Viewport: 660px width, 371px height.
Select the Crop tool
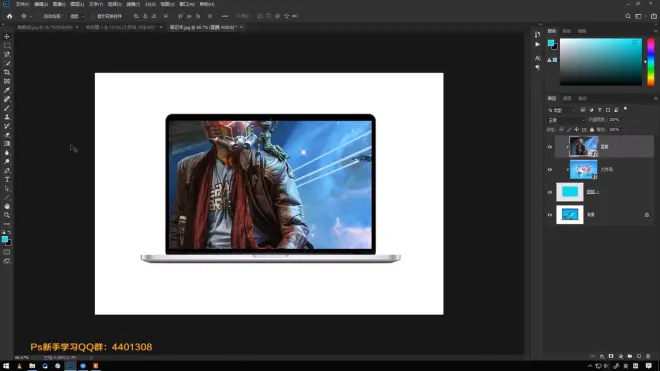click(7, 72)
